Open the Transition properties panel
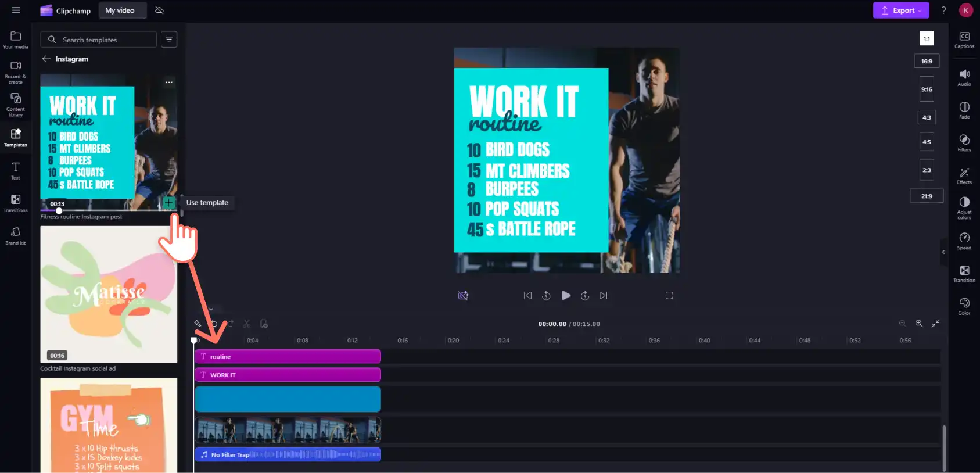This screenshot has width=980, height=473. point(964,274)
